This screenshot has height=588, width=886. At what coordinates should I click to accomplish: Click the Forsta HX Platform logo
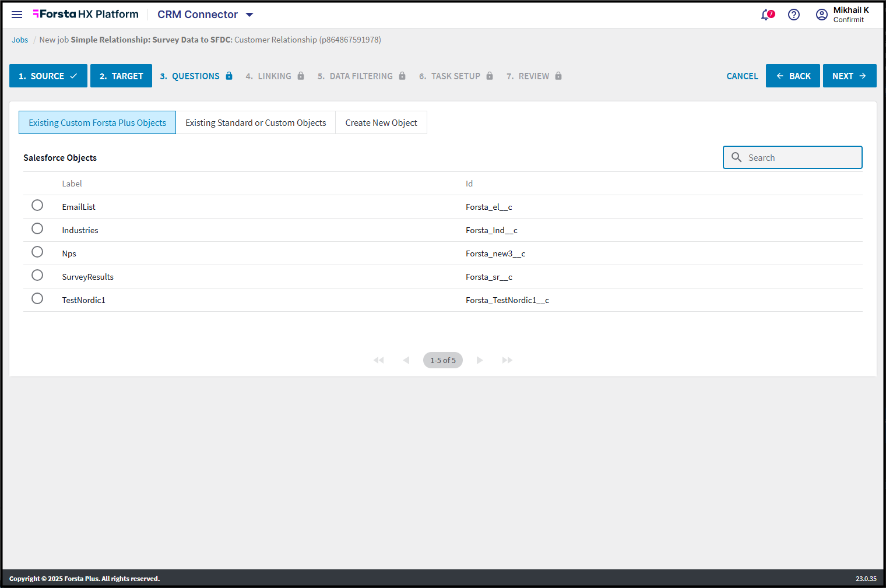pos(86,14)
